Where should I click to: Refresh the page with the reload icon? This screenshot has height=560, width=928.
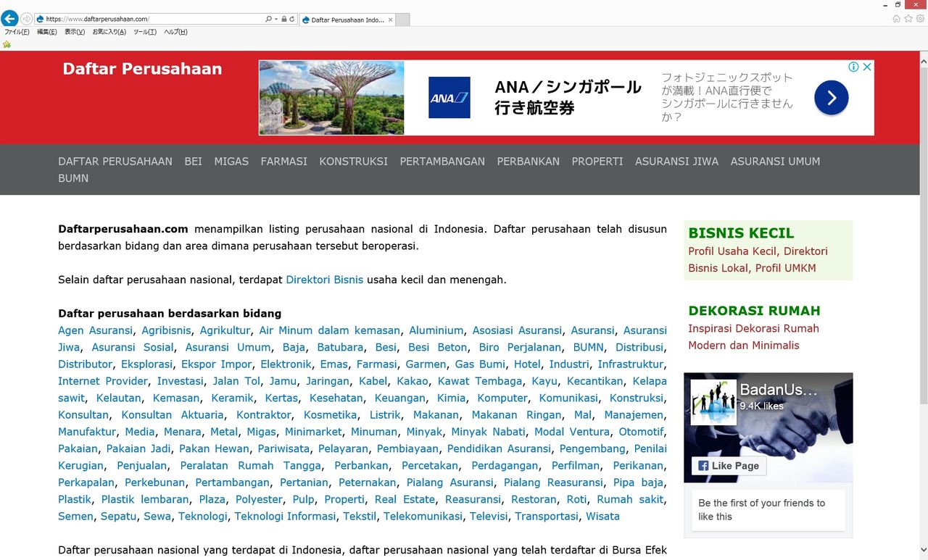tap(292, 20)
